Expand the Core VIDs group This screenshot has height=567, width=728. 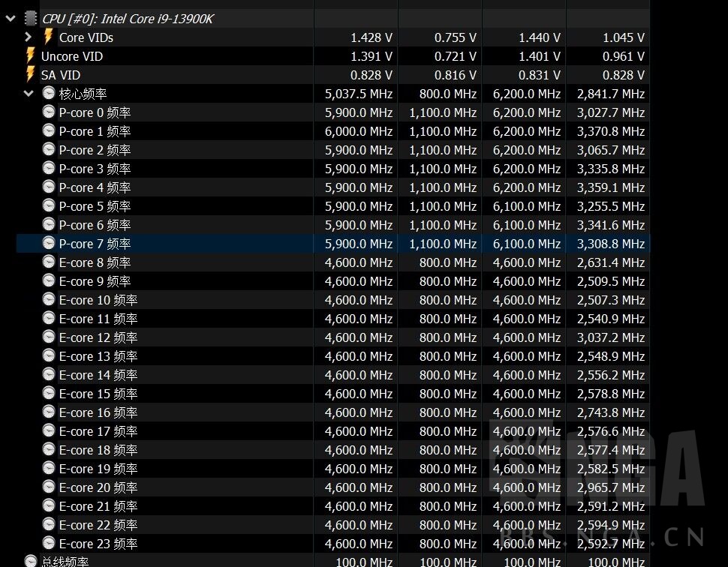tap(29, 37)
